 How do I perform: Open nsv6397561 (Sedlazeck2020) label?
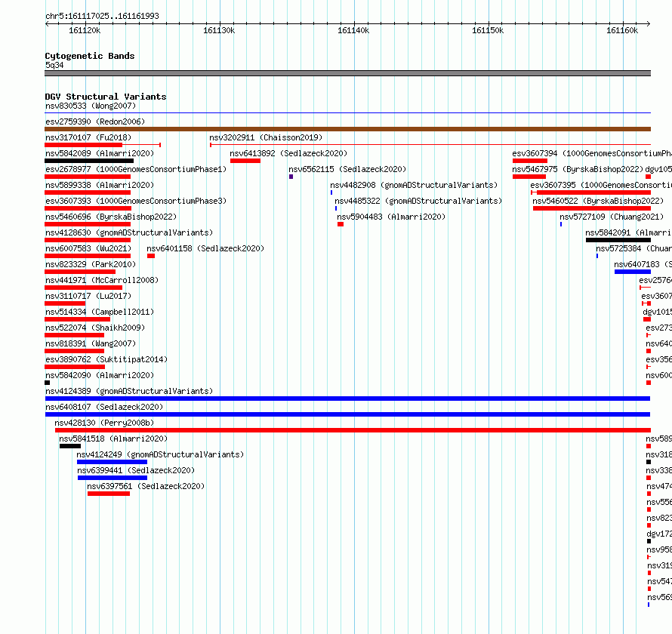(x=146, y=486)
